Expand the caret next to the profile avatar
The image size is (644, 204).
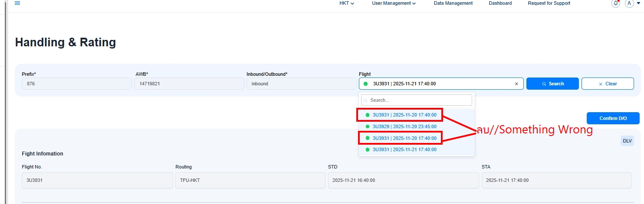point(638,3)
